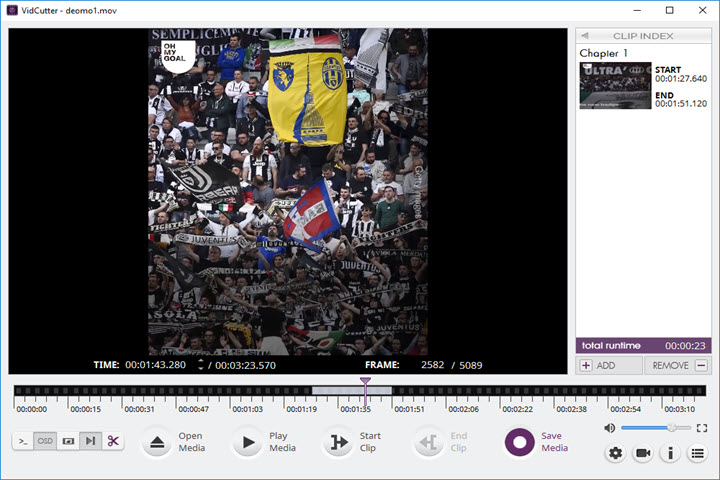Toggle the scissors keep-clips button
Screen dimensions: 720x480
click(x=113, y=441)
